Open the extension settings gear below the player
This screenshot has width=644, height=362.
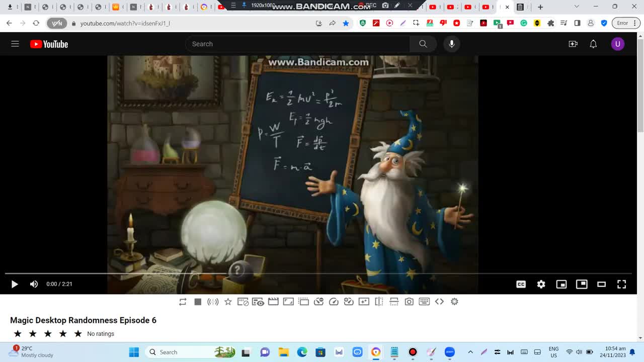pyautogui.click(x=454, y=302)
